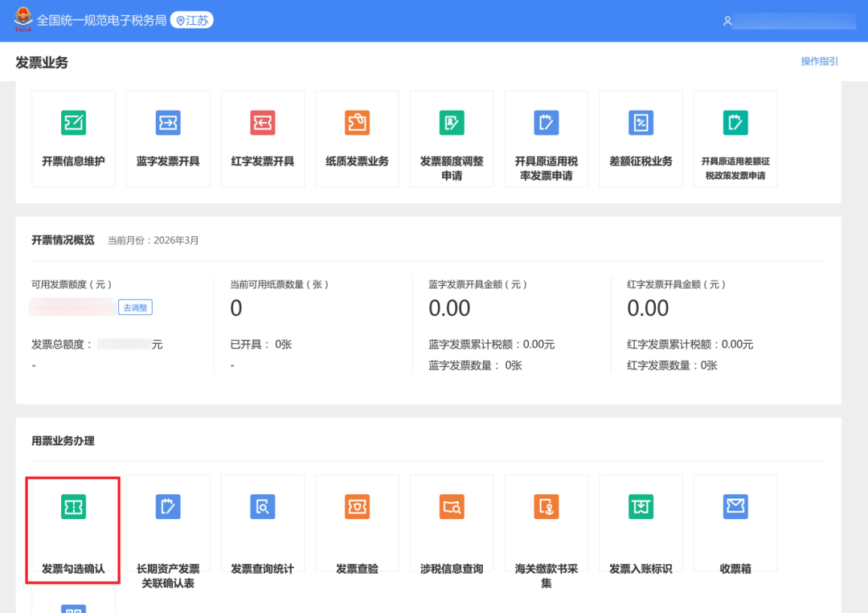Open 纸质发票业务 orange icon

357,123
